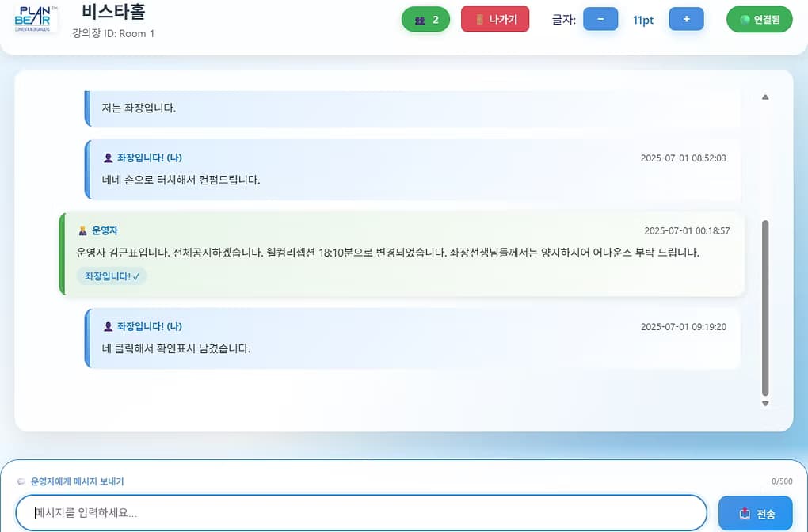808x532 pixels.
Task: Click the scrollbar up arrow
Action: [765, 97]
